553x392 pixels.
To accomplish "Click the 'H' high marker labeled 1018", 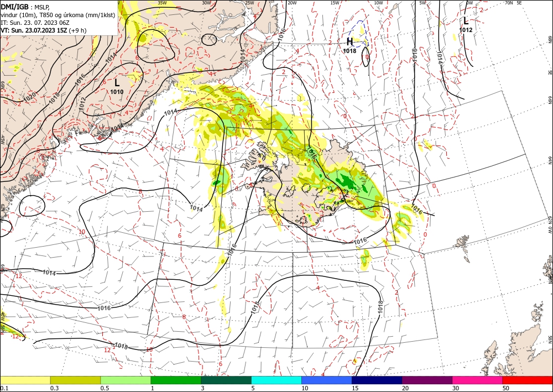I will (x=349, y=42).
